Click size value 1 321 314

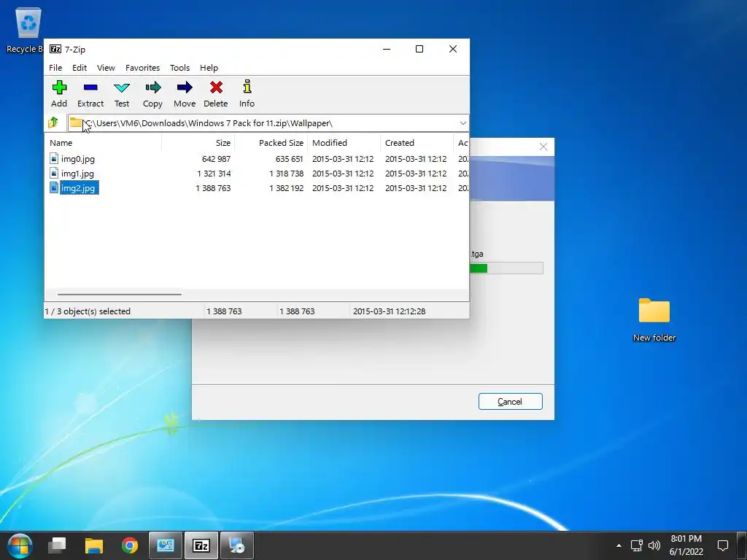point(214,174)
